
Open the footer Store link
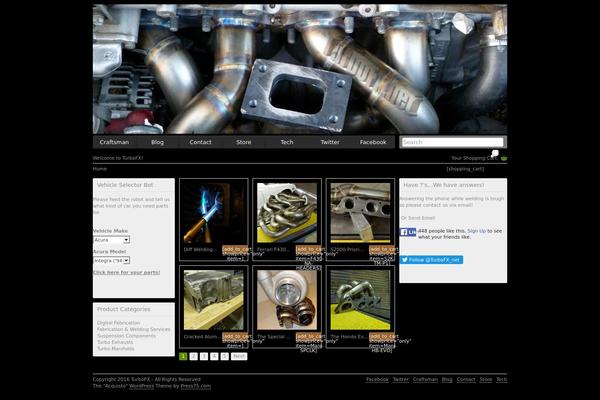point(486,379)
